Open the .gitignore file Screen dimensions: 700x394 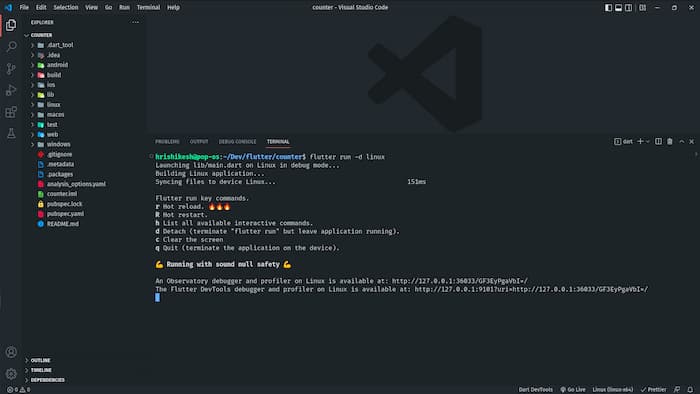coord(59,154)
